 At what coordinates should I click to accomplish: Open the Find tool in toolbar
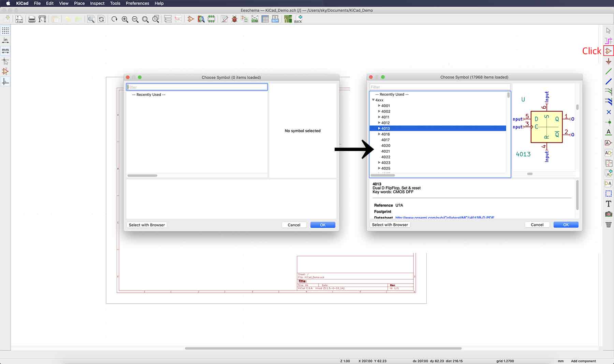point(91,19)
